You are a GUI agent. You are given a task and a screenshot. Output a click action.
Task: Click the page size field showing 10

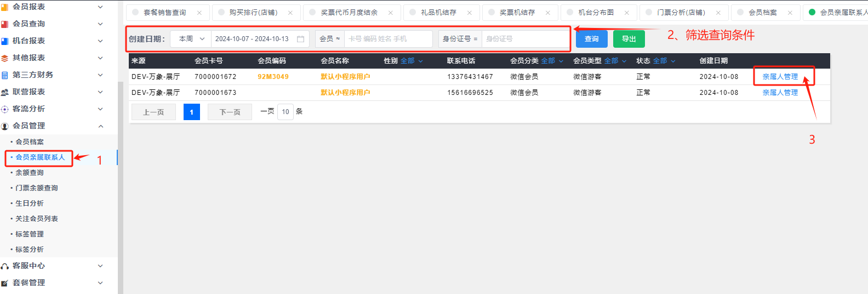click(285, 112)
